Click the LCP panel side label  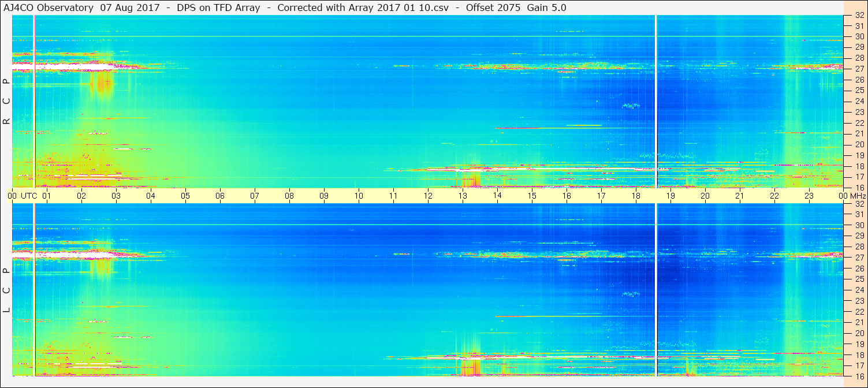(7, 290)
